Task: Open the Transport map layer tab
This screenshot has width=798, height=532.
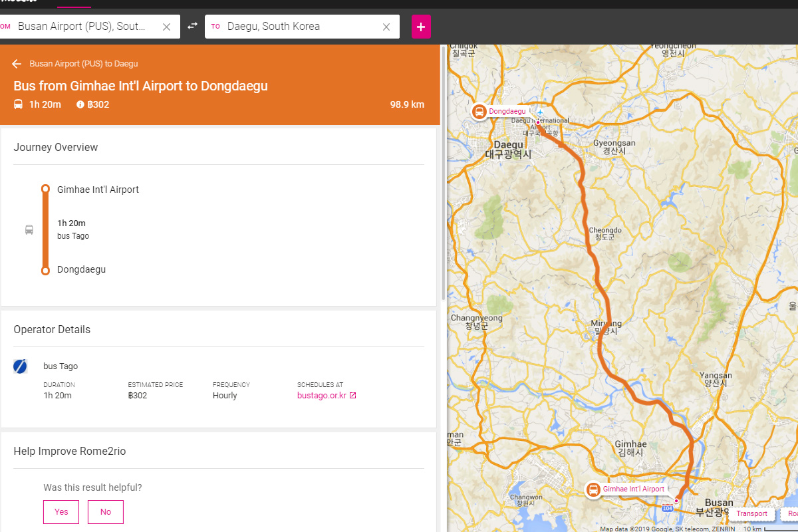Action: click(751, 513)
